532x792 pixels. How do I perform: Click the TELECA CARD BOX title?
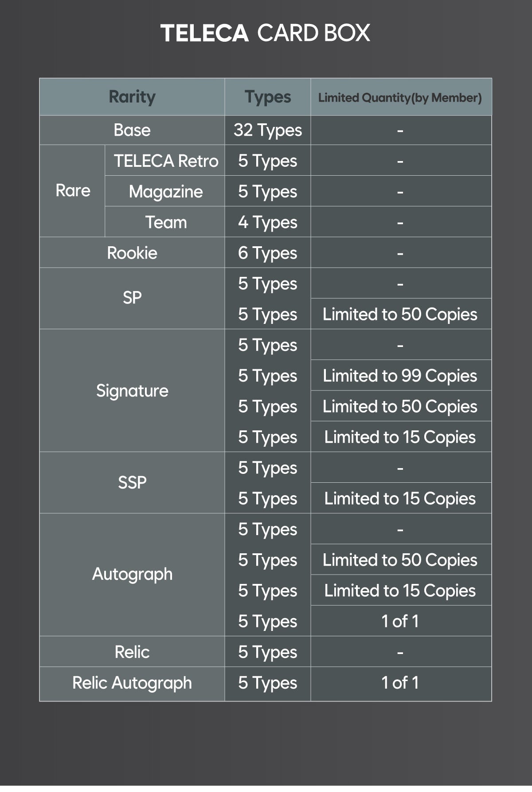[265, 33]
